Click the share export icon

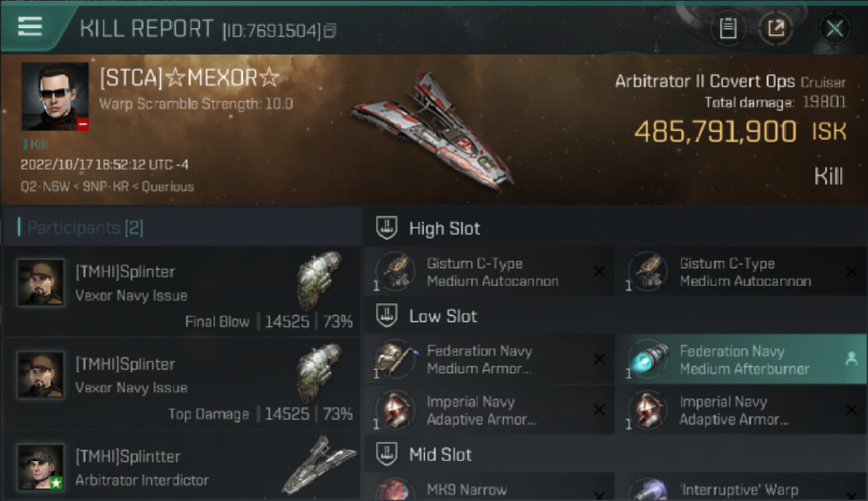(776, 29)
